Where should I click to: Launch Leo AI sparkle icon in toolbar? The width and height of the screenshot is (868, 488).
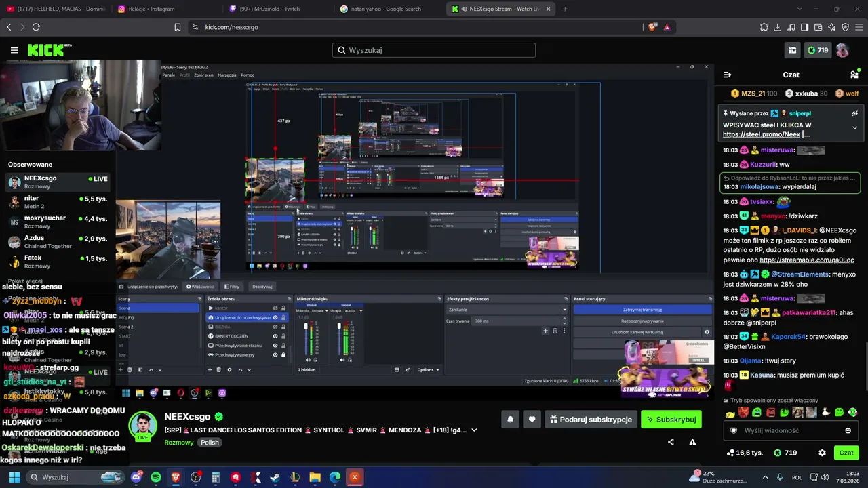click(x=831, y=27)
